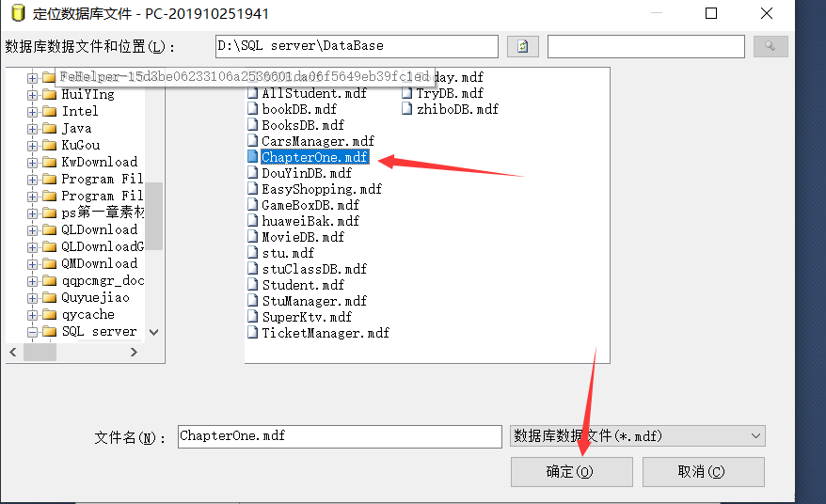Screen dimensions: 826x504
Task: Select the Intel folder icon
Action: 49,112
